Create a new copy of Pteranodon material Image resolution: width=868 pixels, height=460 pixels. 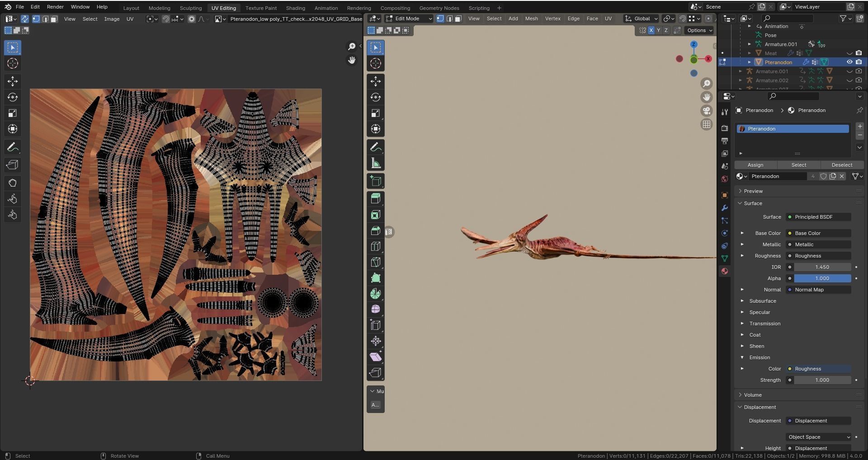(x=833, y=176)
